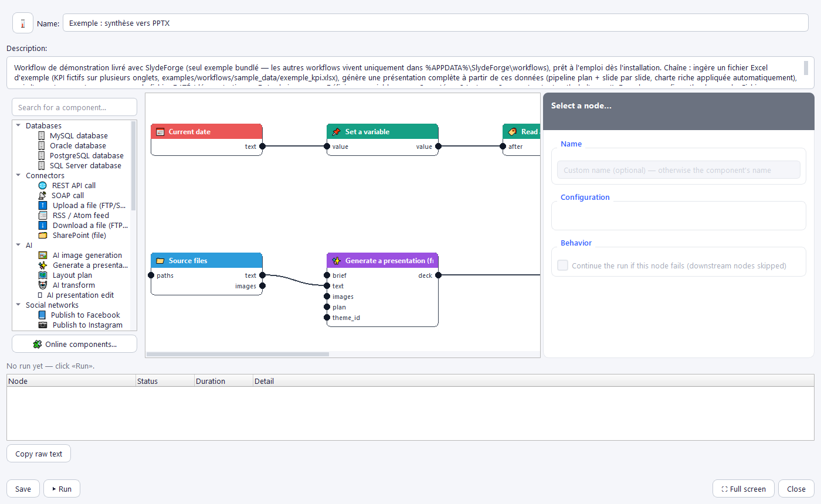The width and height of the screenshot is (821, 504).
Task: Select the Source files node header
Action: (206, 261)
